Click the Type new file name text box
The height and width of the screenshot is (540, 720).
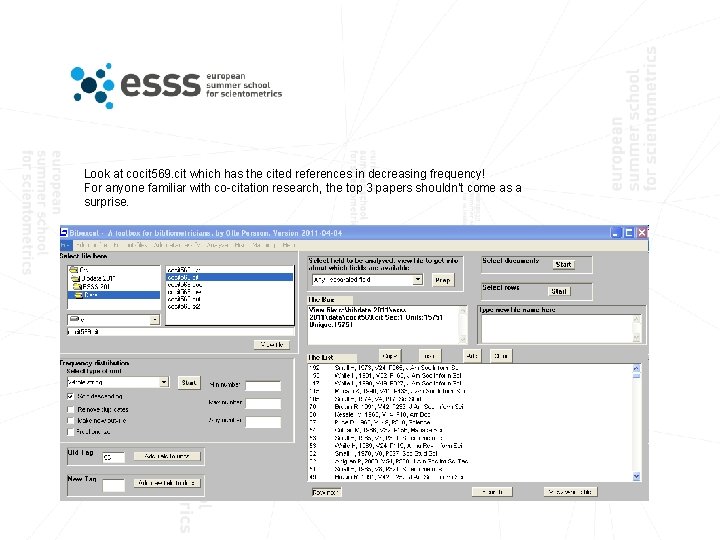click(x=557, y=329)
